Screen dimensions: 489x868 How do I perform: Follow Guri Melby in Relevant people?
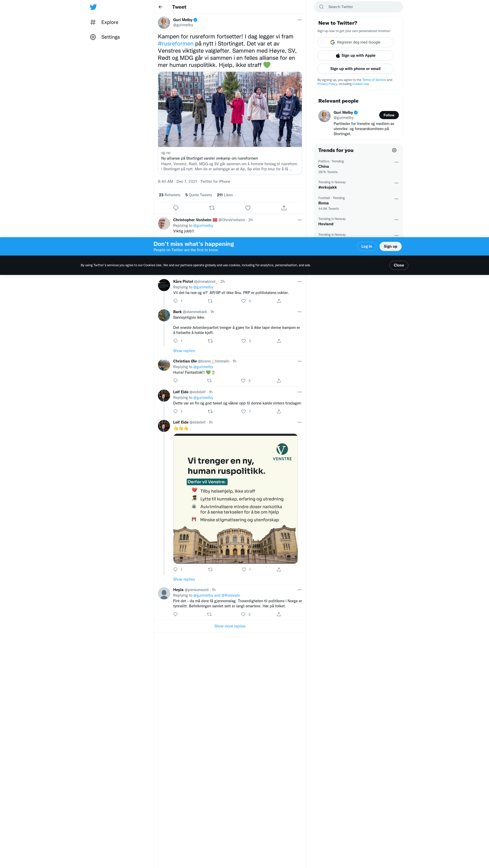[388, 115]
